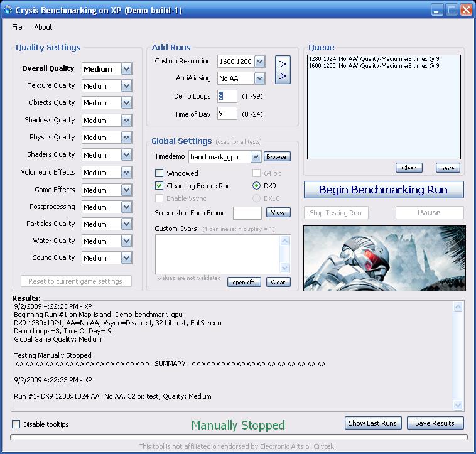Toggle the Enable Vsync checkbox
The image size is (476, 454).
point(159,198)
